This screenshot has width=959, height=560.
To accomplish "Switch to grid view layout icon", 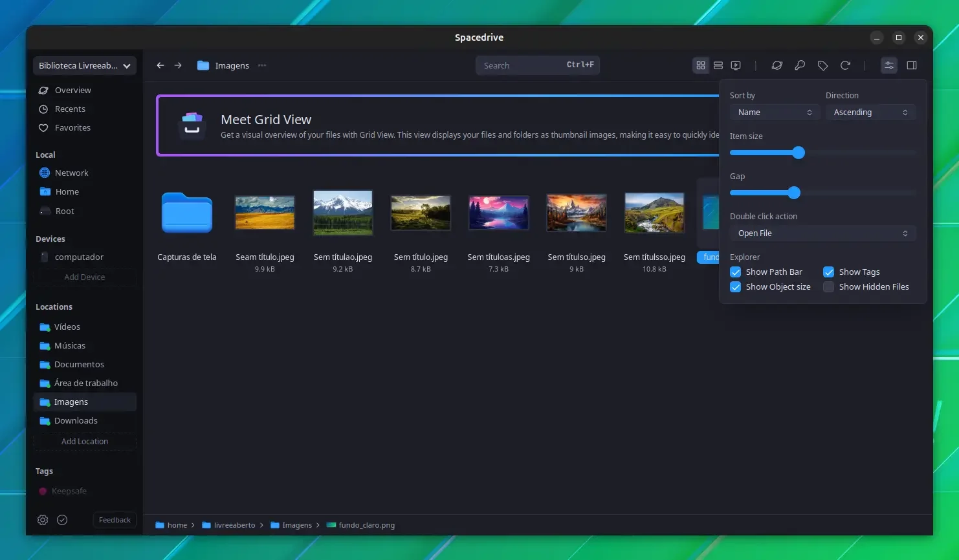I will [x=701, y=65].
